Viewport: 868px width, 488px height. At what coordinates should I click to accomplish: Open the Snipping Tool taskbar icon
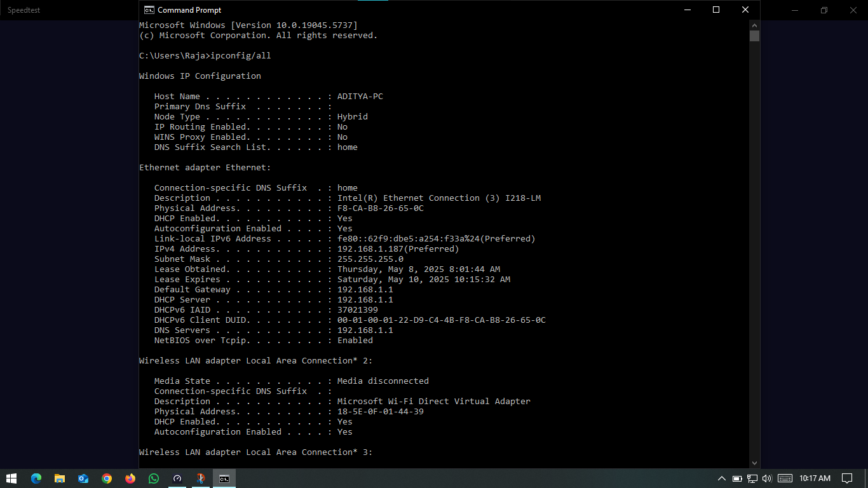click(200, 478)
